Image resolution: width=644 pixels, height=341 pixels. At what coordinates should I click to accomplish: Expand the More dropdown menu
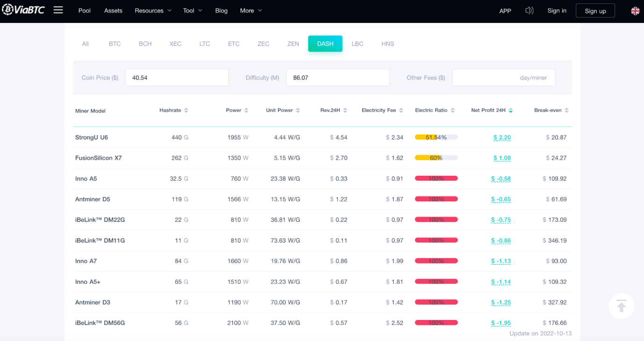tap(251, 10)
